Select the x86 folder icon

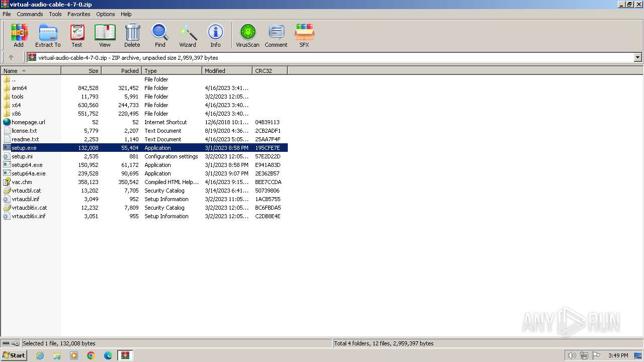[x=7, y=114]
